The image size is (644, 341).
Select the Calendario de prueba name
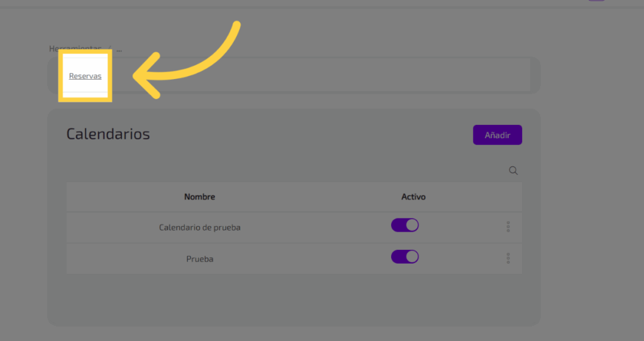tap(199, 227)
